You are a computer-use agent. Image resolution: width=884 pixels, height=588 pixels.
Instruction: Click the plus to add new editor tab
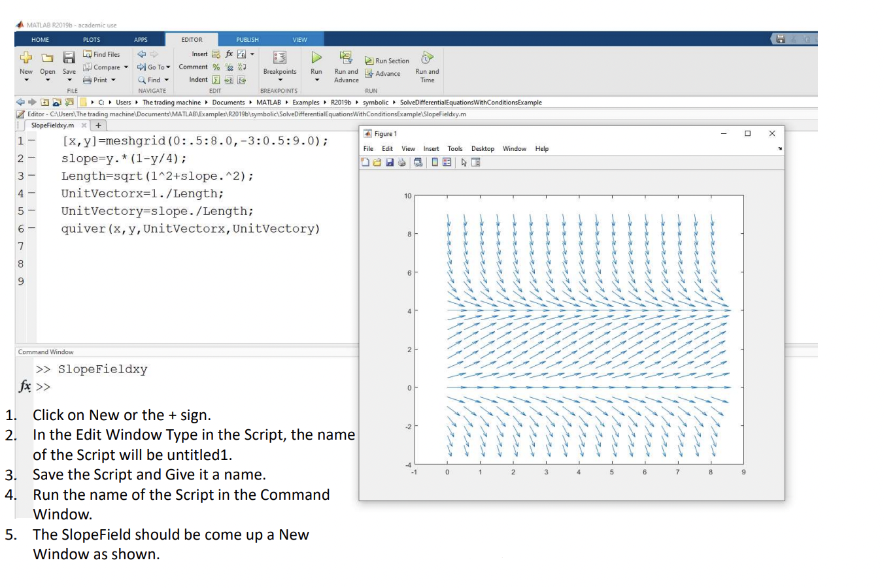(99, 125)
